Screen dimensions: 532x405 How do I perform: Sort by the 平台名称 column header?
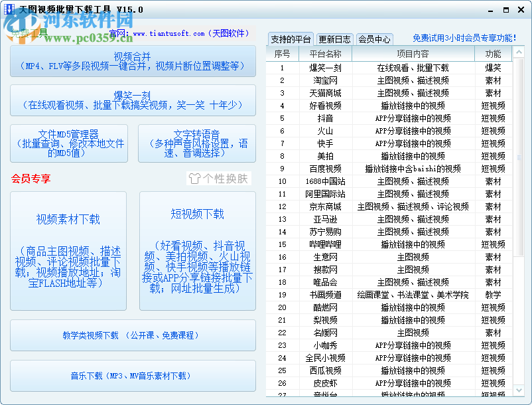[x=326, y=54]
